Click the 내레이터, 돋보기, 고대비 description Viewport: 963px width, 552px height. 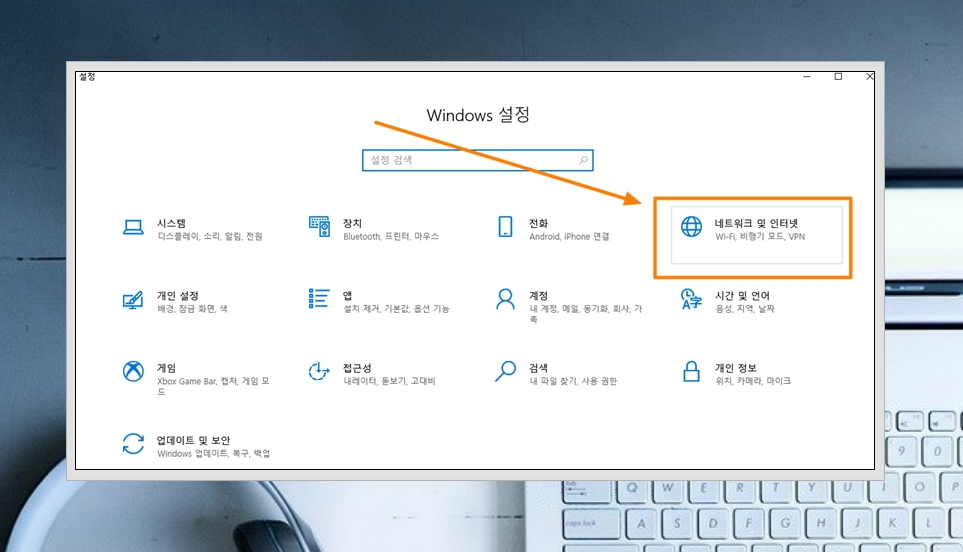pos(389,381)
